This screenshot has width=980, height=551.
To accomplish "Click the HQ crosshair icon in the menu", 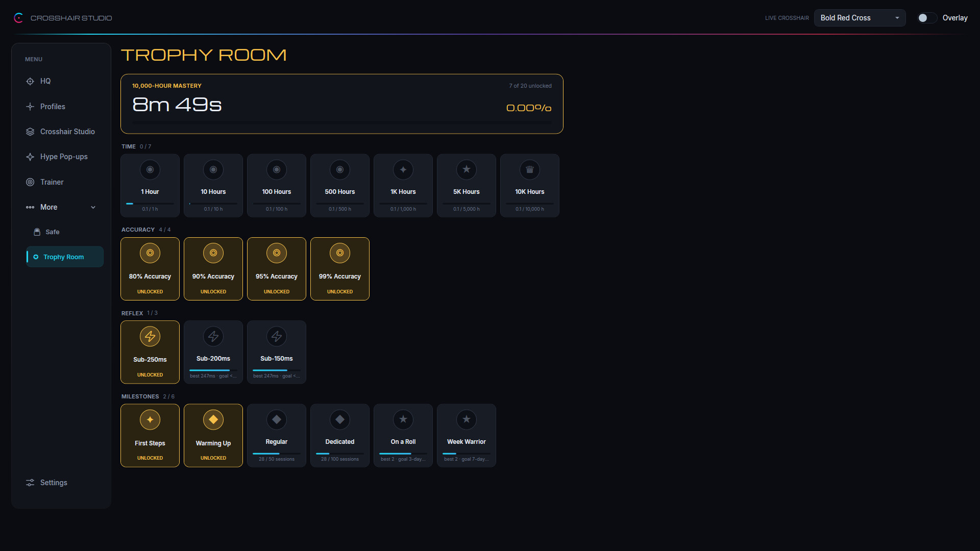I will tap(30, 81).
